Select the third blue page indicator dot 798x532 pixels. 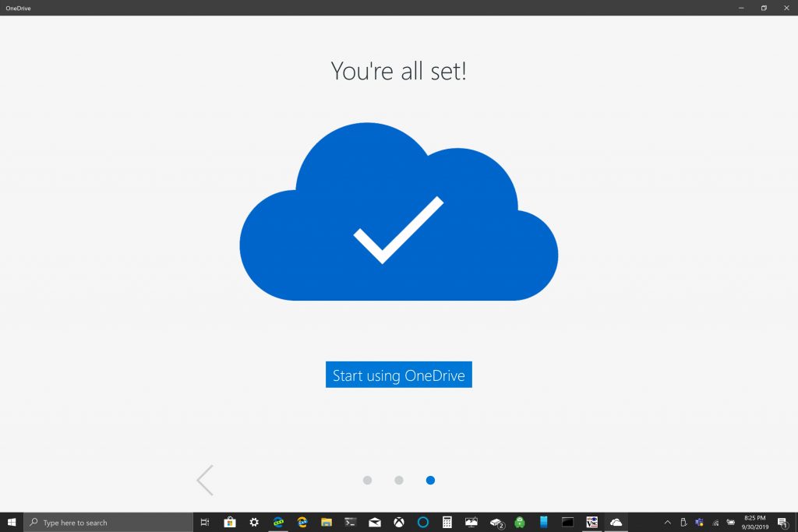click(x=430, y=480)
